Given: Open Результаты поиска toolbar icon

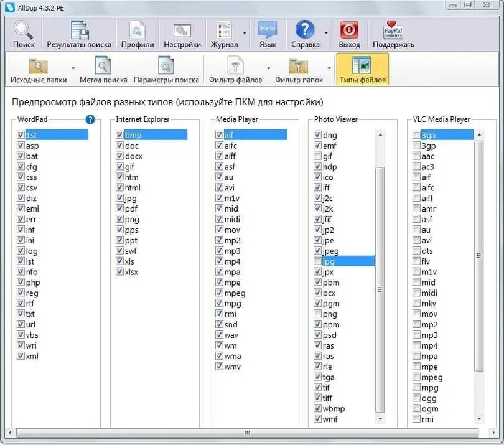Looking at the screenshot, I should [x=80, y=30].
